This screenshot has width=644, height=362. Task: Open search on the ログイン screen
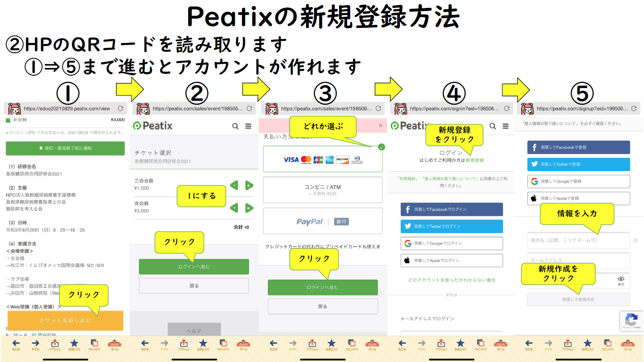tap(493, 126)
